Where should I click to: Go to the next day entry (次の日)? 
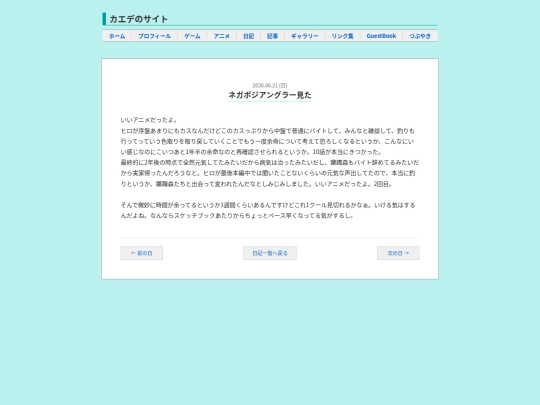398,253
